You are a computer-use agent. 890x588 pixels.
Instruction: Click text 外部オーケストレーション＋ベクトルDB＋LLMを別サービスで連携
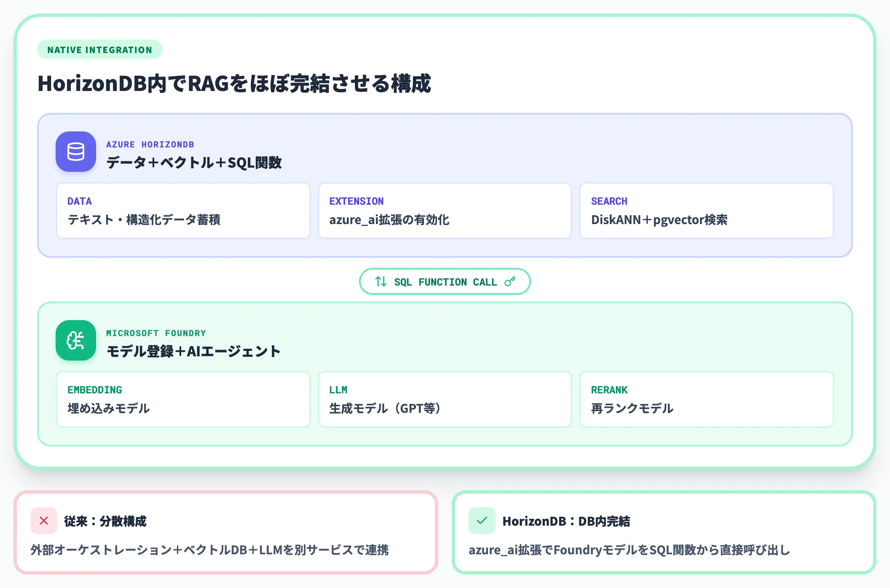click(x=209, y=550)
